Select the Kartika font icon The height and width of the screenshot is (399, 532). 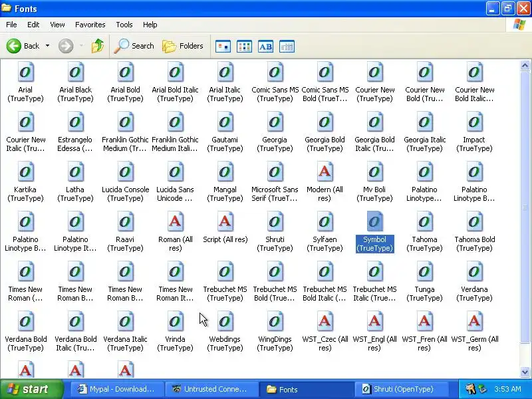point(26,172)
